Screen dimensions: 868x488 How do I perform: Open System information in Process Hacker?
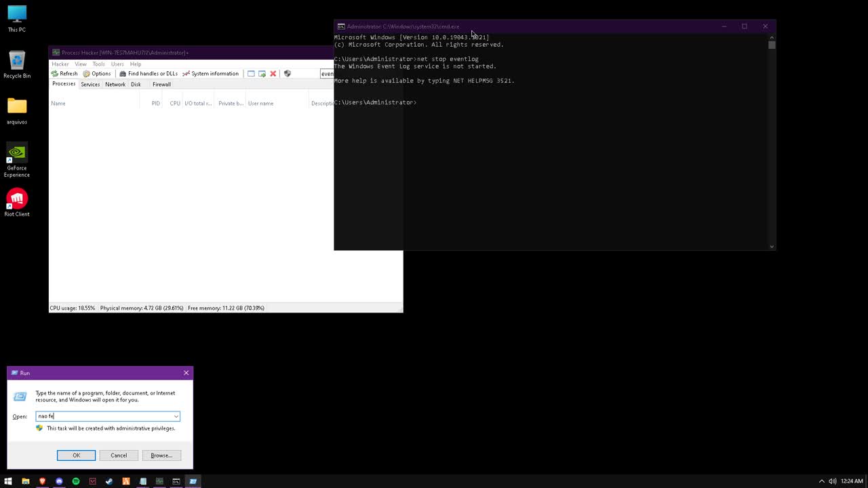[x=210, y=73]
